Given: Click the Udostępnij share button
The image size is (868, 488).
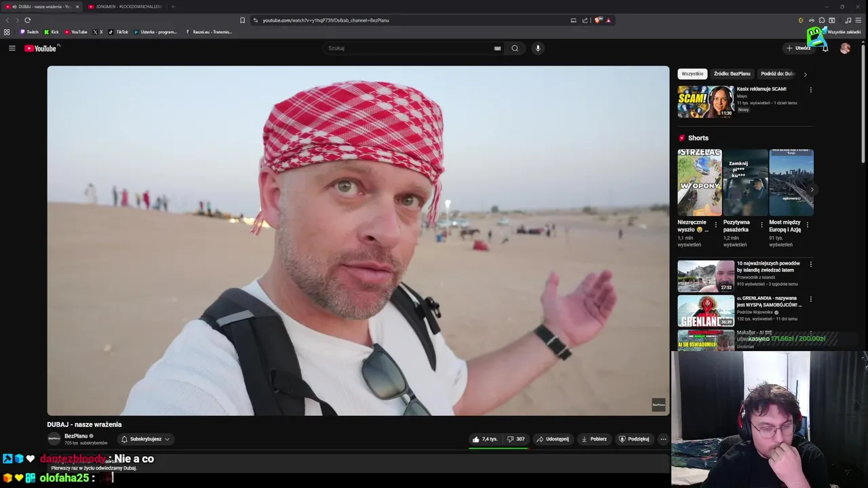Looking at the screenshot, I should (553, 439).
